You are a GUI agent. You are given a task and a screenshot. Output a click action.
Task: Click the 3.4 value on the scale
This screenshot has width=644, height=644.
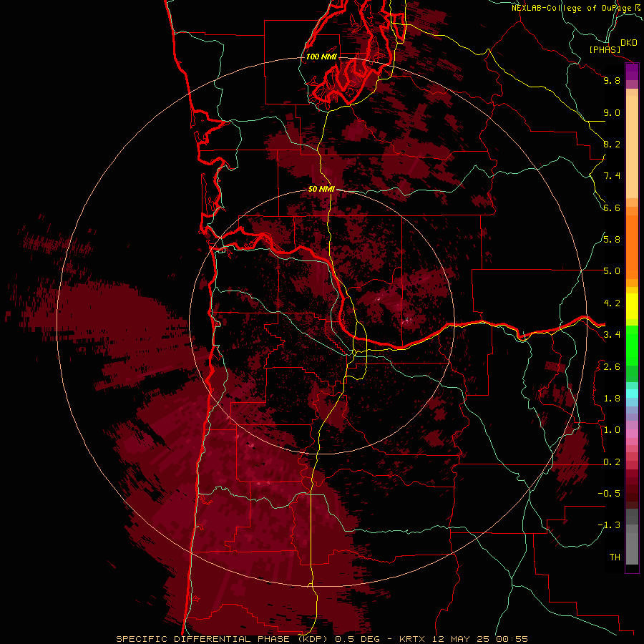point(612,335)
